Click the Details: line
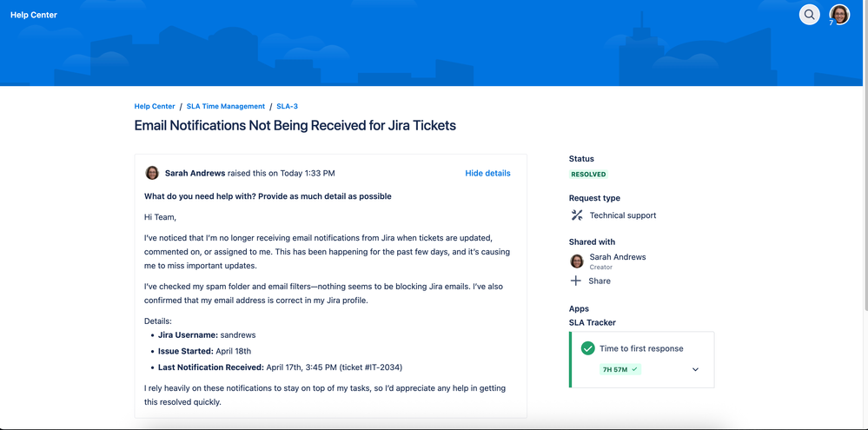 pyautogui.click(x=158, y=321)
